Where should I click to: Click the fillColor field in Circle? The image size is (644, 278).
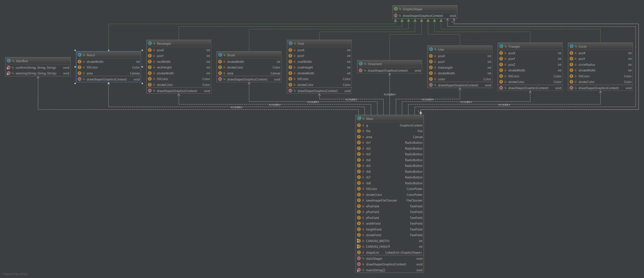point(600,76)
